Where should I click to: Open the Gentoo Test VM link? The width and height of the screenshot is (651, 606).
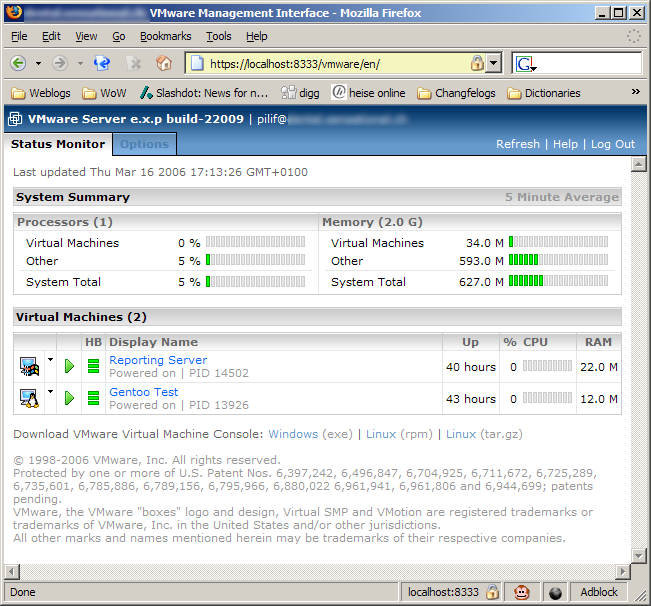click(143, 392)
